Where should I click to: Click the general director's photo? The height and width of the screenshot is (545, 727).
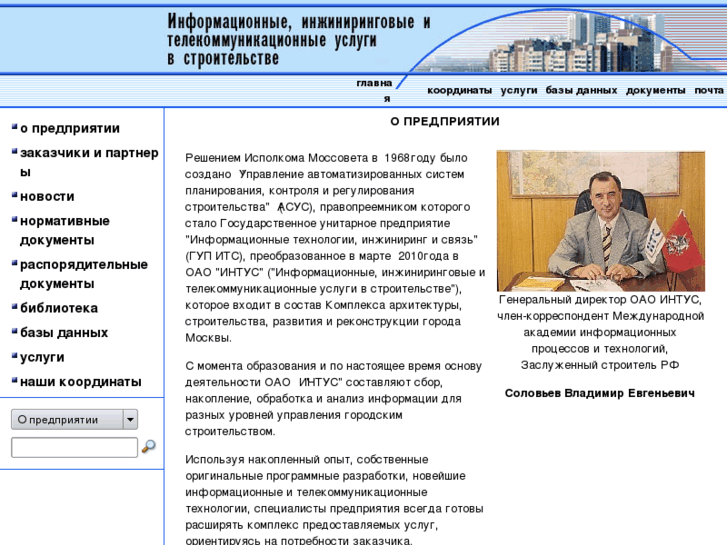coord(600,221)
